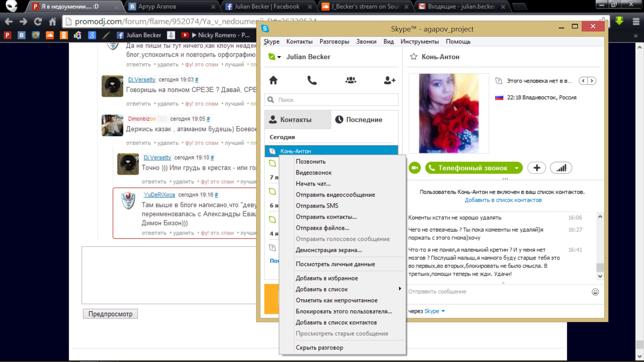644x362 pixels.
Task: Start a video call with green camera button
Action: click(x=415, y=168)
